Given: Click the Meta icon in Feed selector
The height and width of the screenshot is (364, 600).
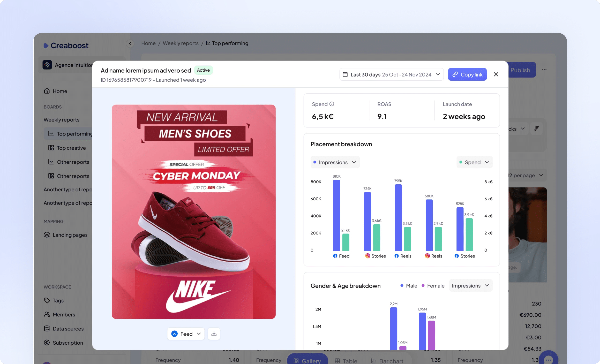Looking at the screenshot, I should pos(175,334).
